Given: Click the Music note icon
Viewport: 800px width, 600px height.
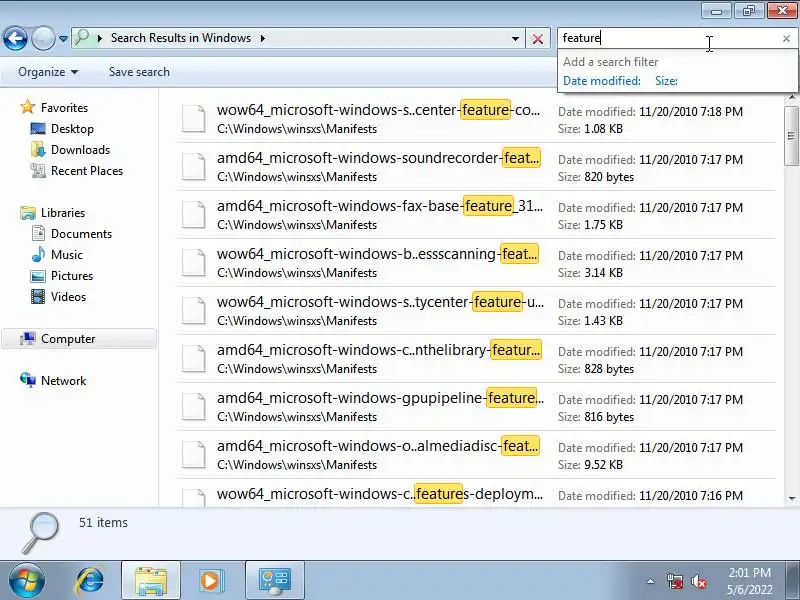Looking at the screenshot, I should (x=38, y=255).
